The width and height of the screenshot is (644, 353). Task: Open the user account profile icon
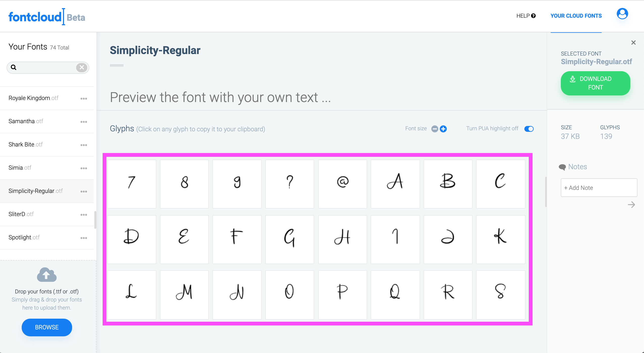pos(622,14)
